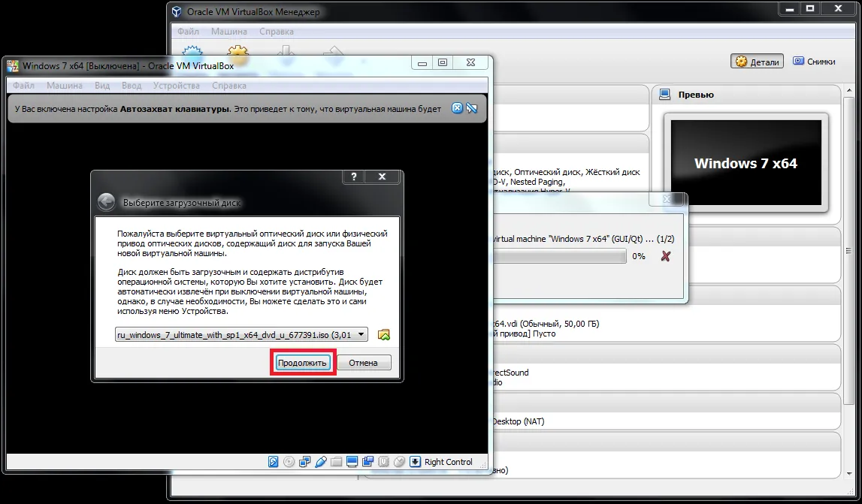
Task: Toggle the Детали view button
Action: 757,62
